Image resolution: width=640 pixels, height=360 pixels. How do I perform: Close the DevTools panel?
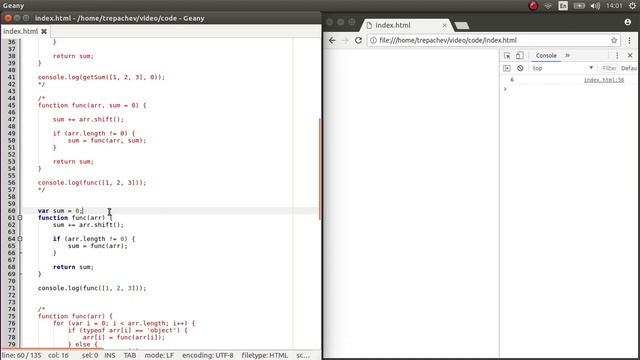630,56
